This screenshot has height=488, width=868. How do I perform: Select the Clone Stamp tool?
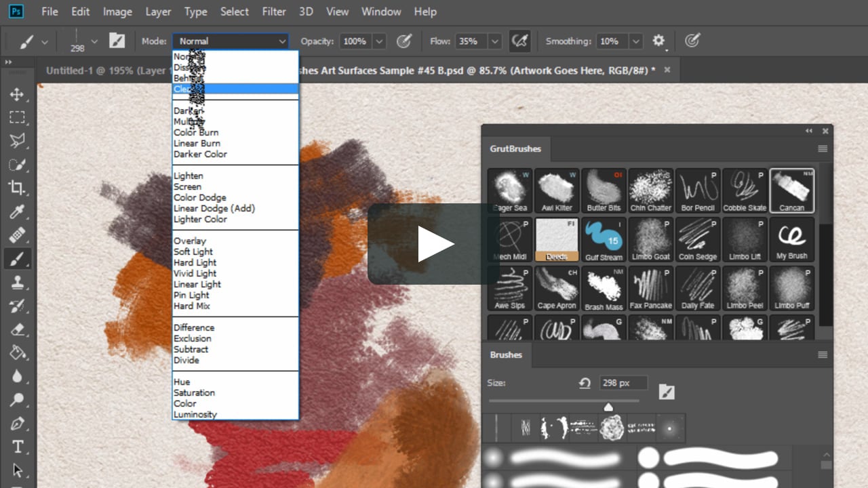coord(18,283)
